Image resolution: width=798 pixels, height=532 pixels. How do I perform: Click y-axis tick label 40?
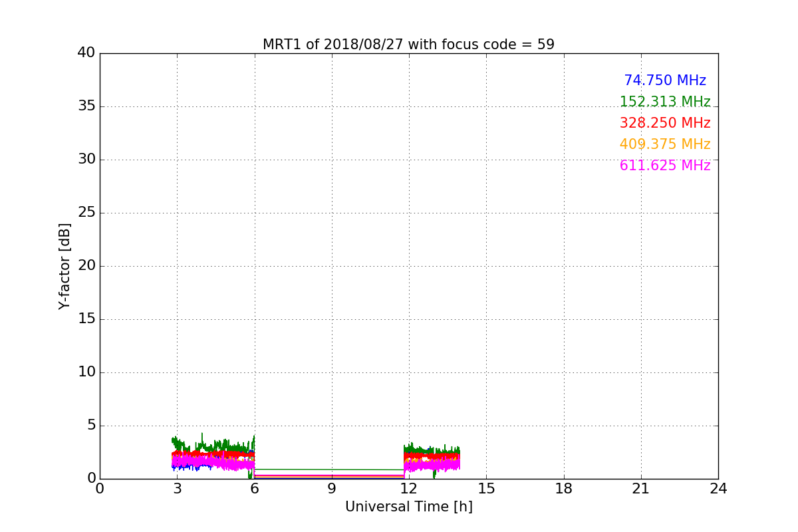point(86,53)
